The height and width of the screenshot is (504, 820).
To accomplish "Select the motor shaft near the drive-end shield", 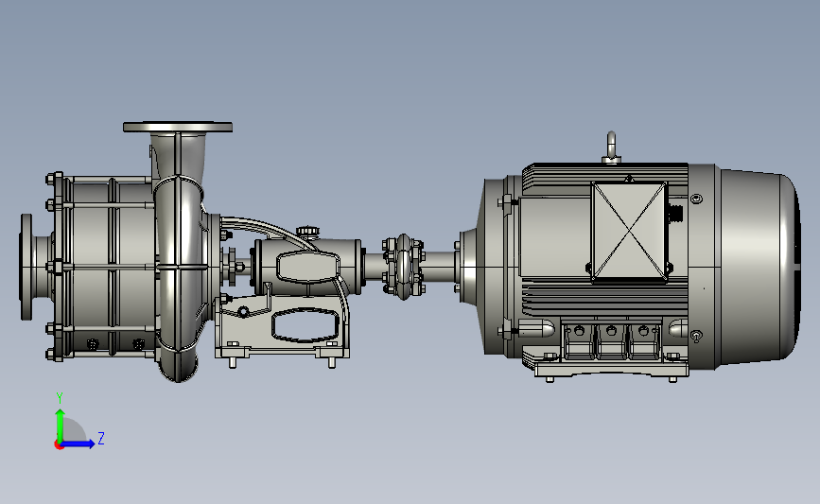I will [441, 266].
